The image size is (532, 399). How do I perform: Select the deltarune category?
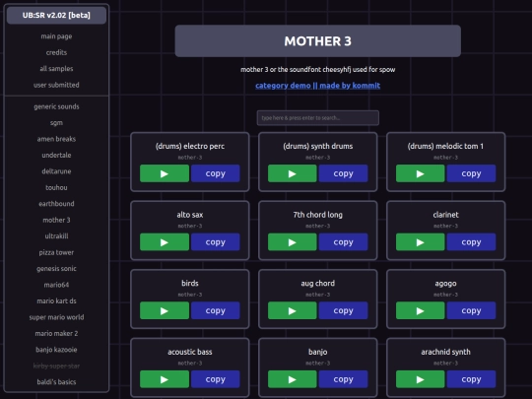tap(56, 171)
